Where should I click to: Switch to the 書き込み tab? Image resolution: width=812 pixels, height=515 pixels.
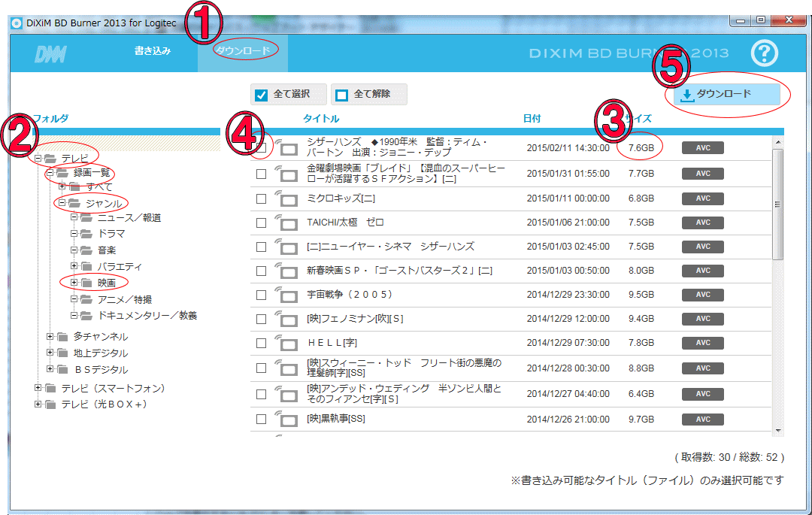[x=152, y=50]
